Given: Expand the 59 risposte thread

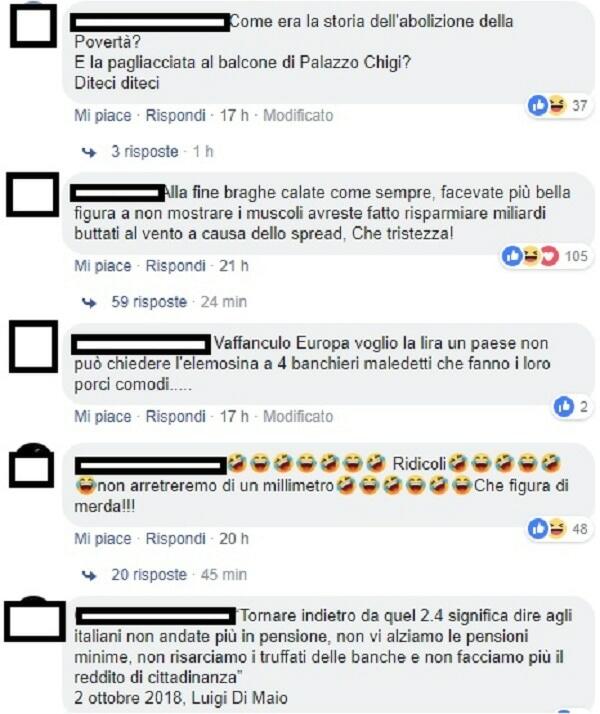Looking at the screenshot, I should [x=149, y=302].
